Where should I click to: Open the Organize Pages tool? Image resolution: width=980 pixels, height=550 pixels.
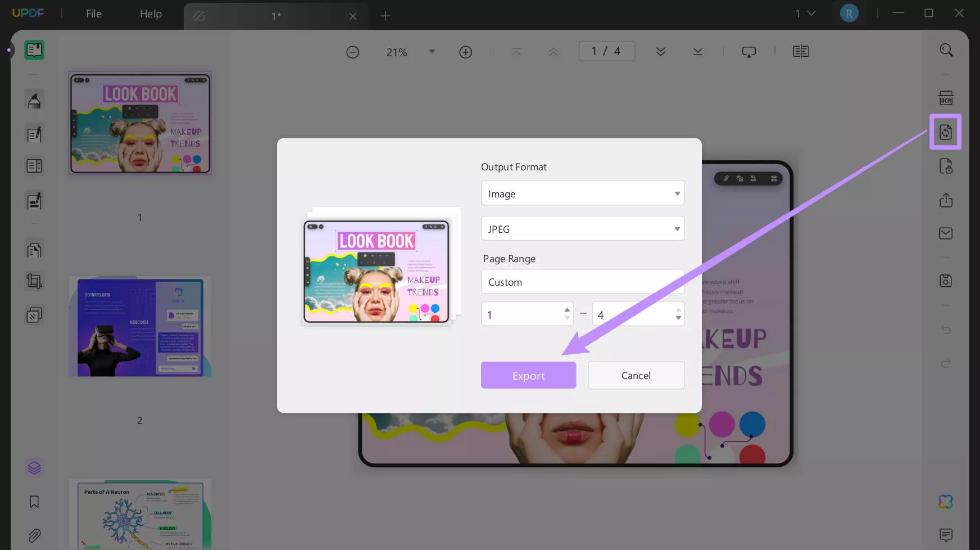pos(34,249)
